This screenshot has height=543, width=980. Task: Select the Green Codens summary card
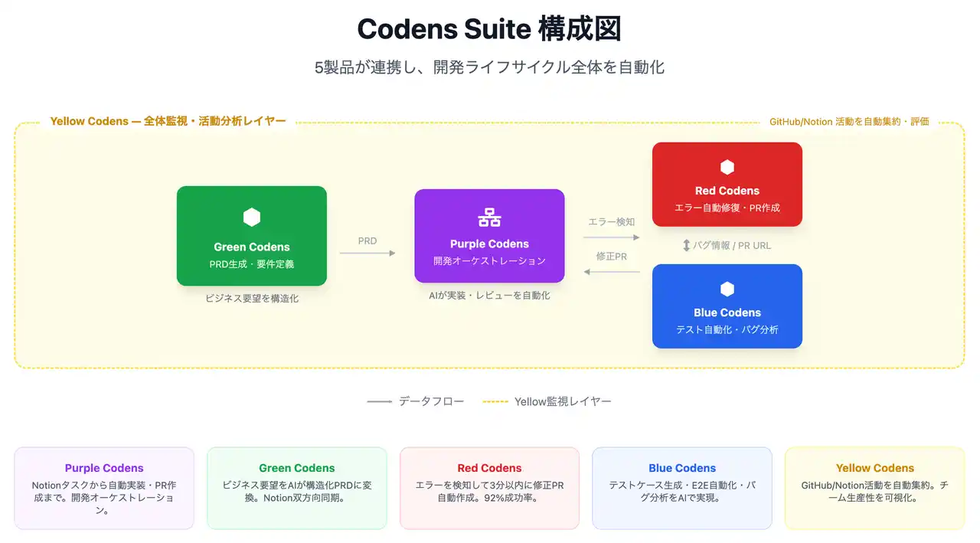pyautogui.click(x=297, y=488)
